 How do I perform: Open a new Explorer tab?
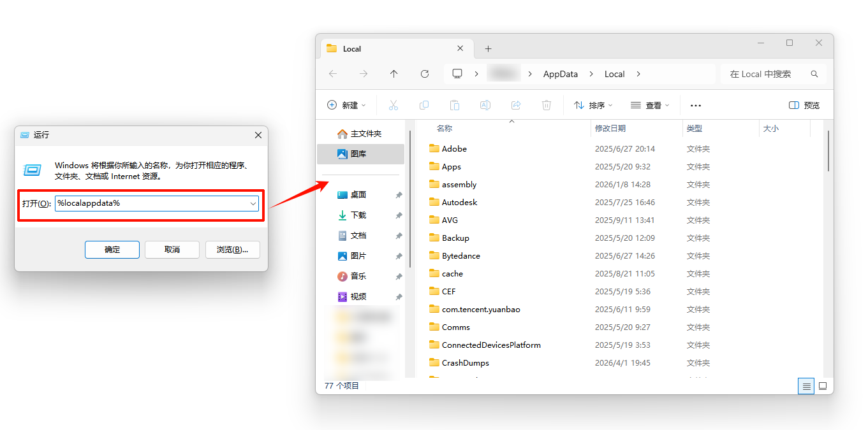[x=488, y=49]
